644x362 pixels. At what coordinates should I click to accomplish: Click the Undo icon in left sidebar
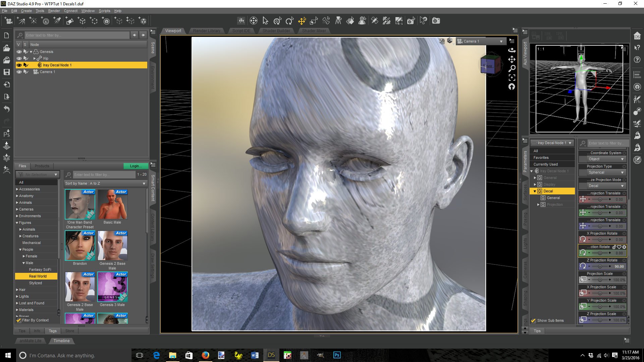click(6, 109)
